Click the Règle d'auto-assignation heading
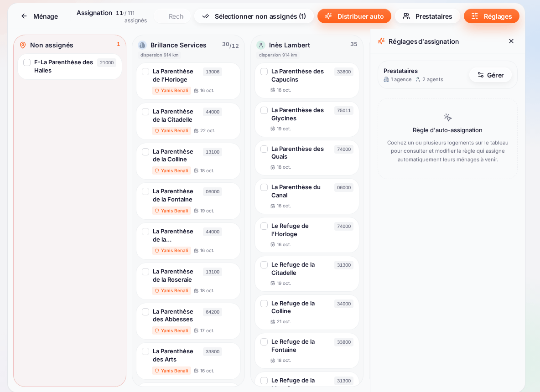The image size is (540, 392). click(447, 130)
